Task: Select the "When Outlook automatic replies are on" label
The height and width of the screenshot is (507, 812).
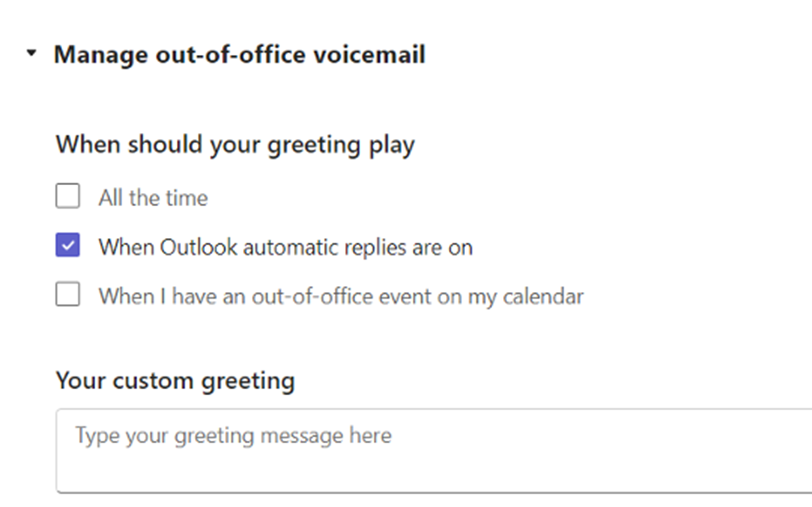Action: (286, 247)
